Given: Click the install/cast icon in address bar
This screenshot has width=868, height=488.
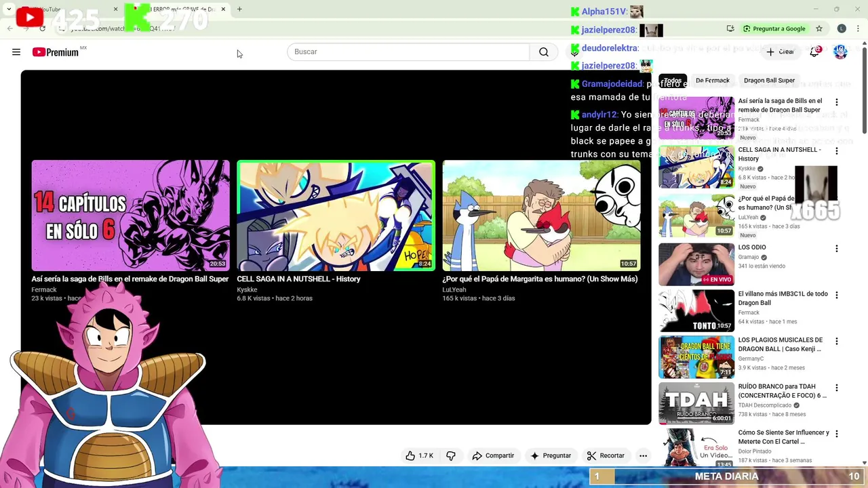Looking at the screenshot, I should tap(730, 28).
